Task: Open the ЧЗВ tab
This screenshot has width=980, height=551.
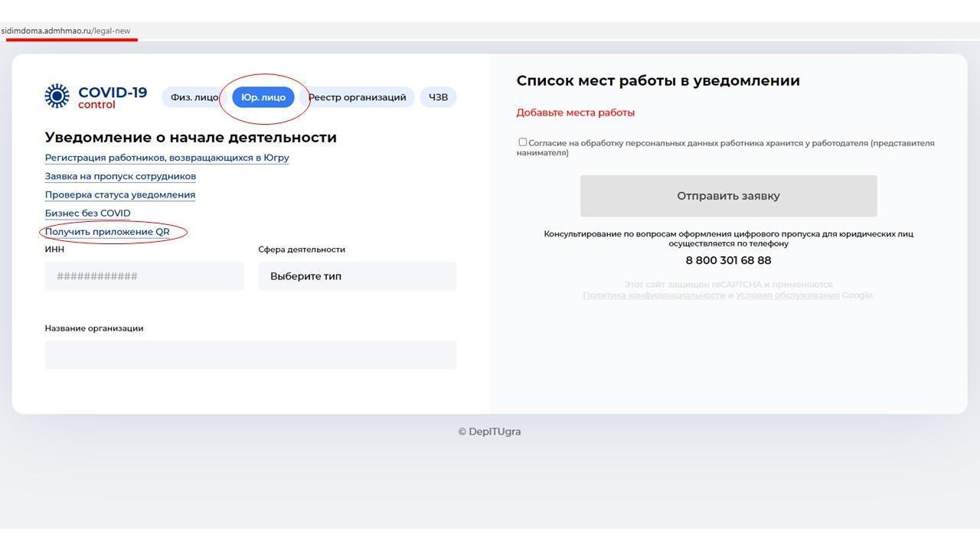Action: 438,97
